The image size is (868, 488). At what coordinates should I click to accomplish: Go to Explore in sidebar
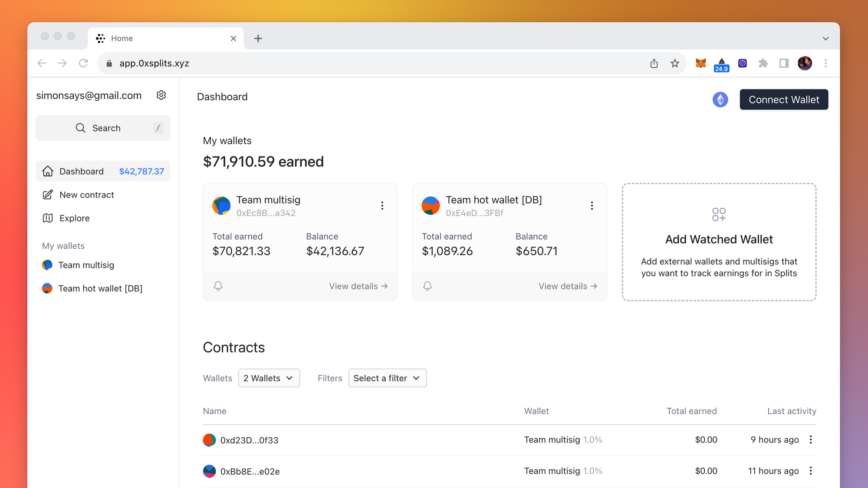click(74, 218)
